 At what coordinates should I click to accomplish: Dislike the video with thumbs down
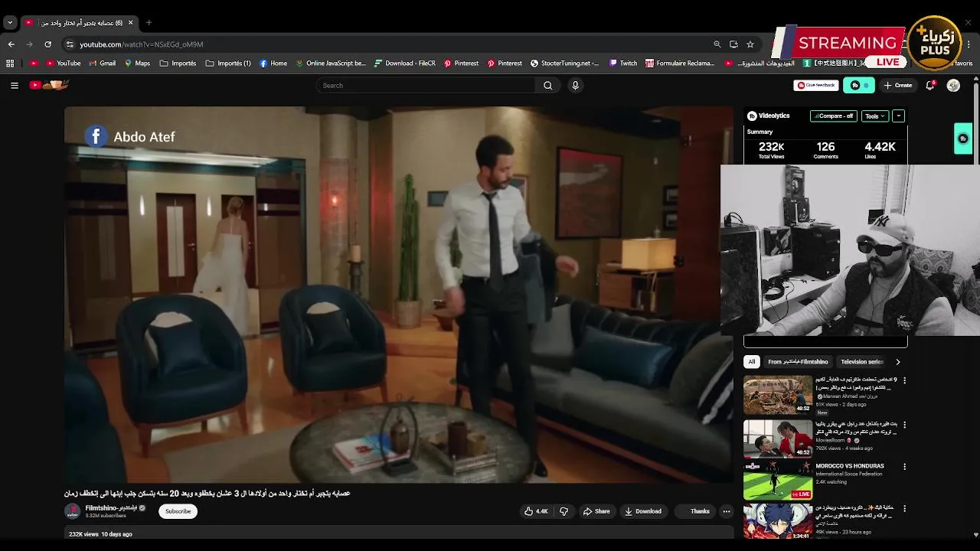[564, 511]
